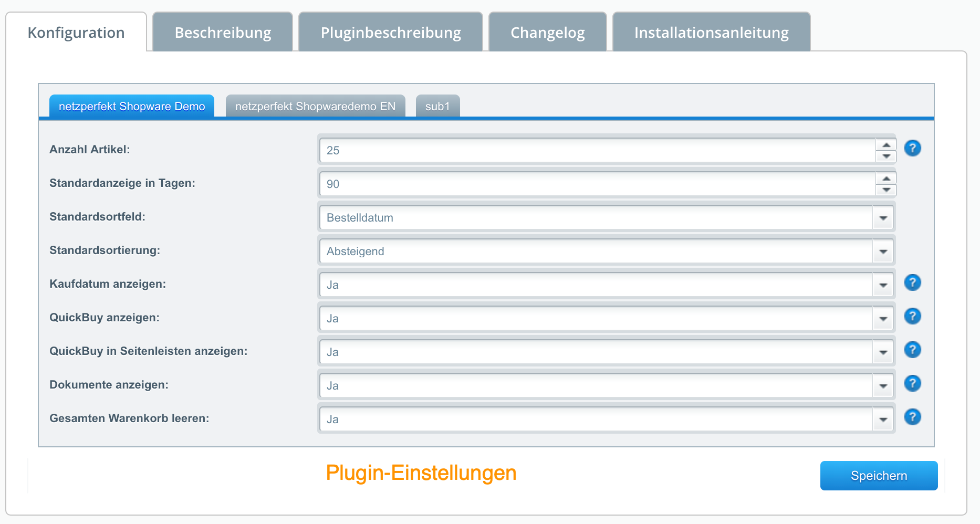Click the 'Standardanzeige in Tagen:' label
This screenshot has width=980, height=524.
[x=122, y=183]
